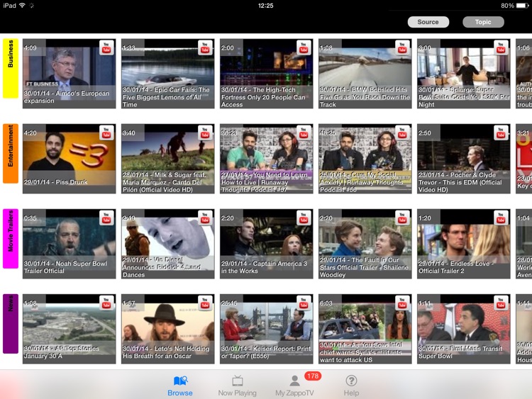
Task: Play Epic Car Fails video
Action: [x=168, y=74]
